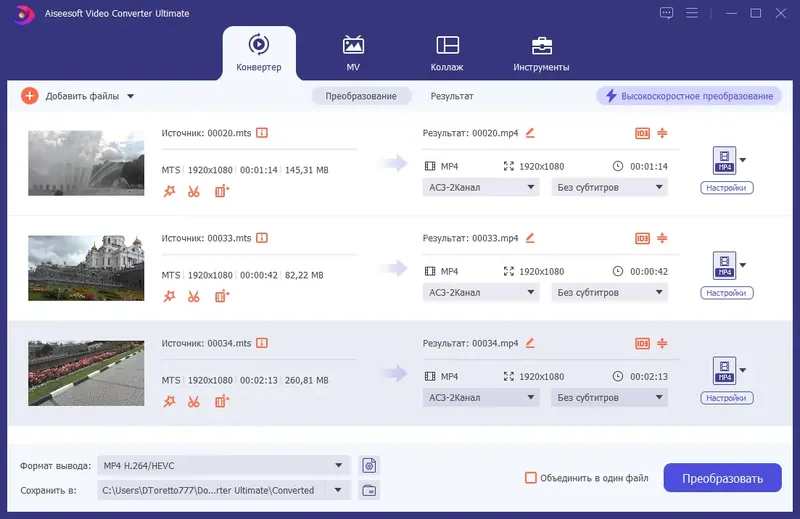Select the MP4 format icon for 00020.mp4

[x=724, y=160]
